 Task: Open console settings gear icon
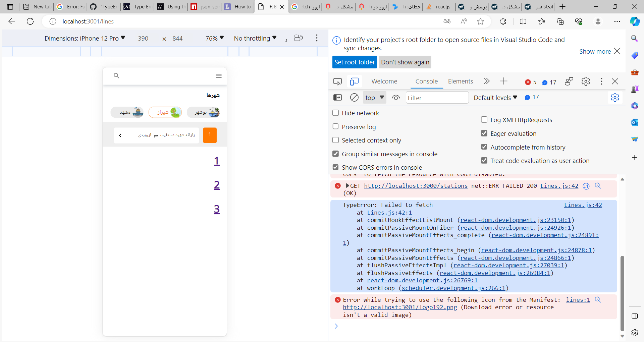614,98
